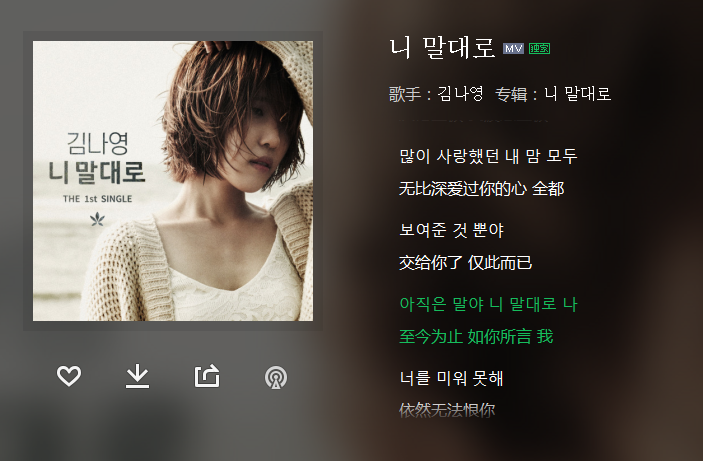Image resolution: width=703 pixels, height=461 pixels.
Task: Select the lyric line 无比深爱过你的心 全都
Action: pos(482,188)
